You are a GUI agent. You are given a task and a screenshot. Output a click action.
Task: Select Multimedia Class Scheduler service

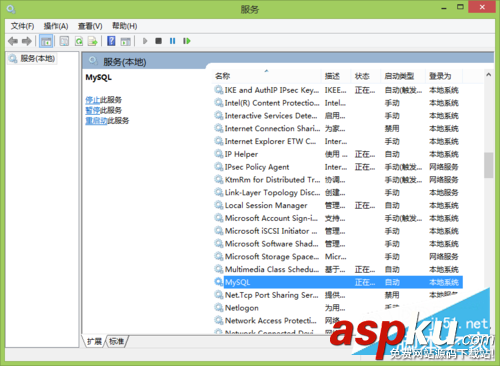(338, 269)
